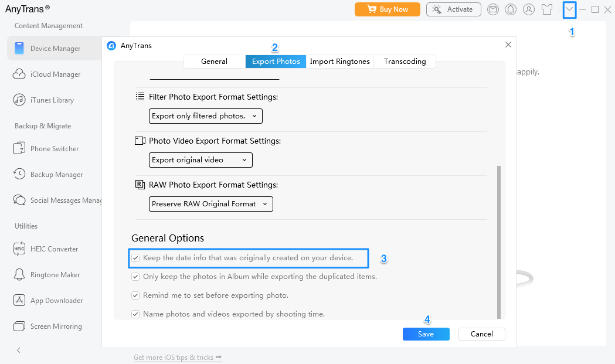The height and width of the screenshot is (364, 615).
Task: Open the notifications bell icon in title bar
Action: click(511, 9)
